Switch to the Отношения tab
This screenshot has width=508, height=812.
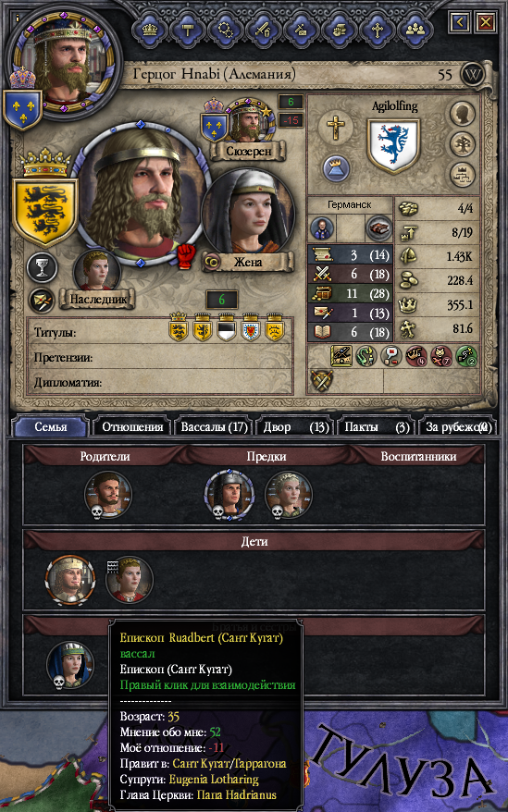click(x=132, y=427)
